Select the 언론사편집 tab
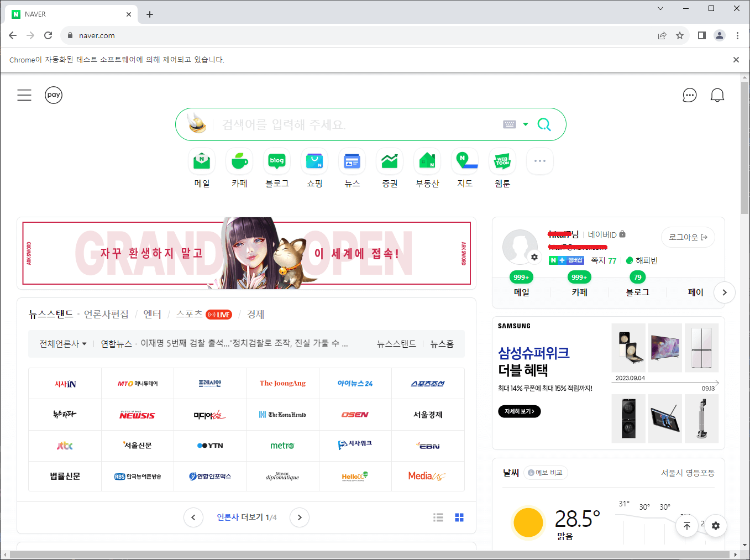Image resolution: width=750 pixels, height=560 pixels. pos(106,314)
